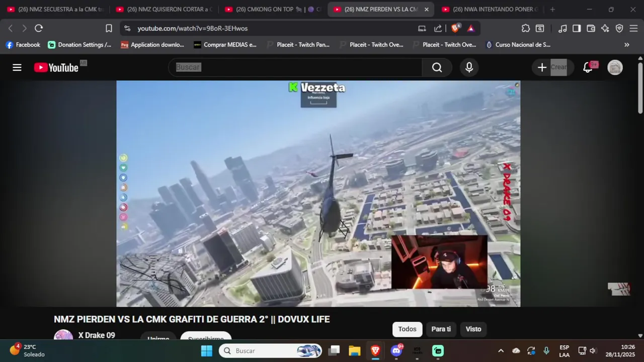The image size is (644, 362).
Task: Select the Visto filter chip
Action: pos(473,329)
